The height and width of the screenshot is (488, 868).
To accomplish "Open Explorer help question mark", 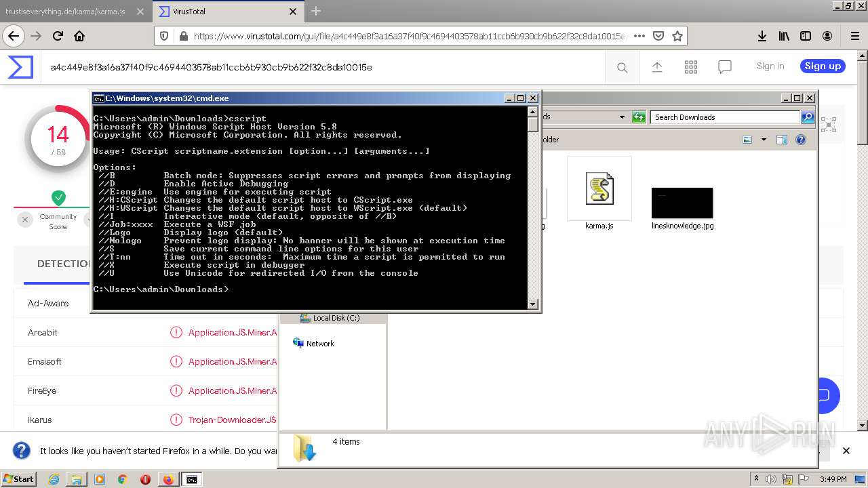I will pyautogui.click(x=801, y=140).
